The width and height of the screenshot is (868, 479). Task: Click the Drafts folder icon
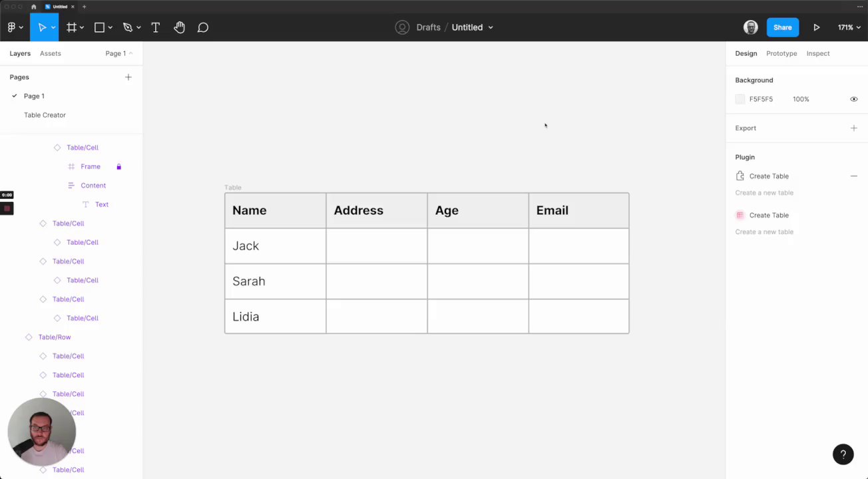(402, 27)
